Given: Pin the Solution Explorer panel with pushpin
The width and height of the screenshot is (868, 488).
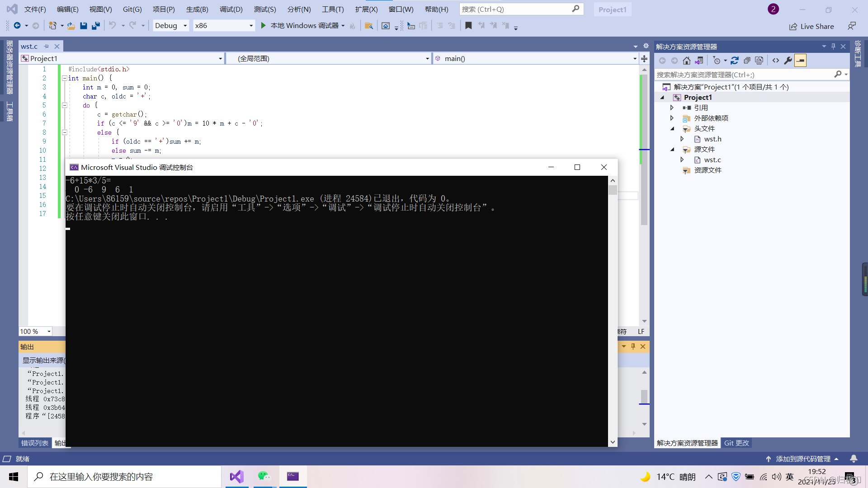Looking at the screenshot, I should pos(833,47).
